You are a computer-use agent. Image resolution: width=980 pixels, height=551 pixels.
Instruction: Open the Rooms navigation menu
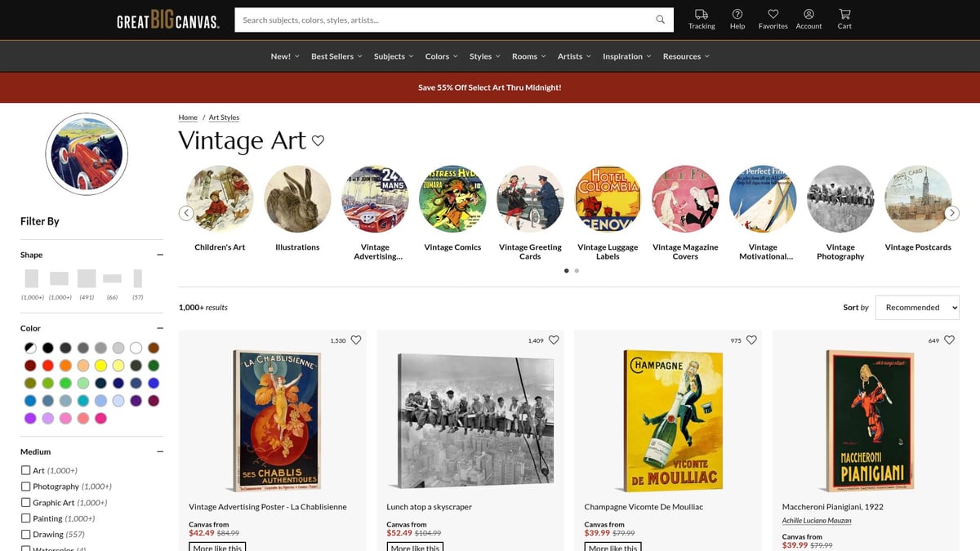(x=529, y=56)
